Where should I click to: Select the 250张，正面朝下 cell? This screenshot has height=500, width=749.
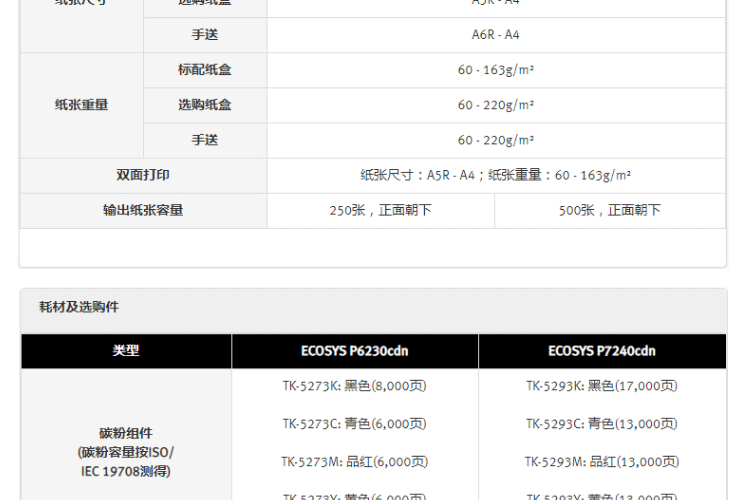(x=380, y=210)
